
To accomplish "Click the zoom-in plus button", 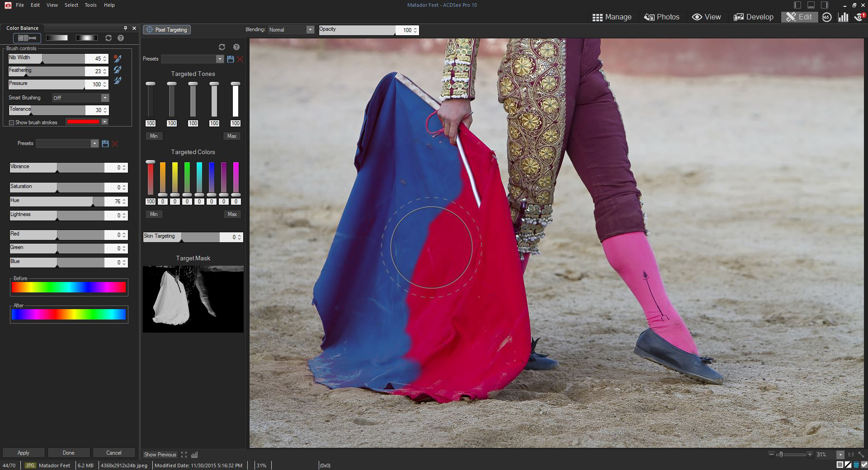I will [x=810, y=455].
